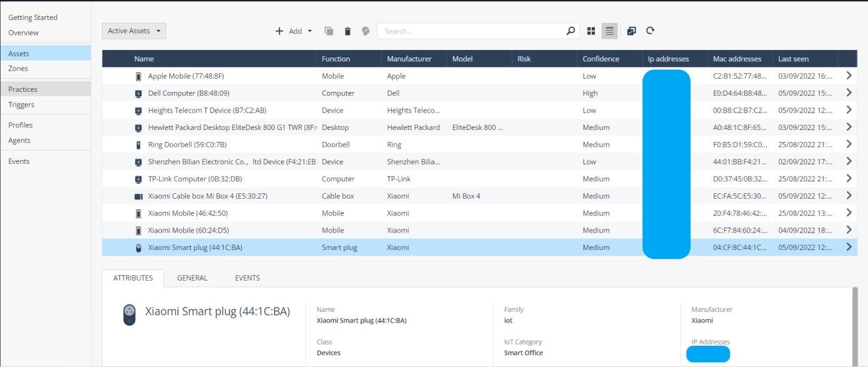Click the search magnifier icon
Image resolution: width=868 pixels, height=367 pixels.
click(569, 30)
